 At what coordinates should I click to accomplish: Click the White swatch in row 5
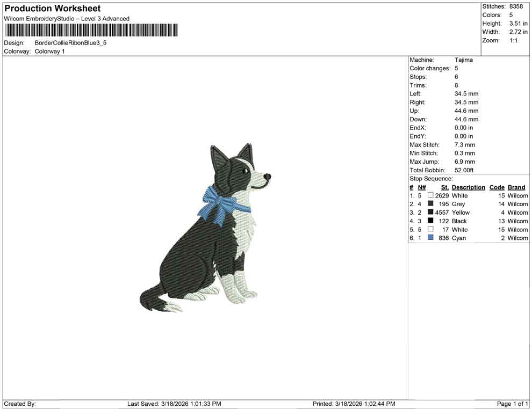tap(430, 229)
